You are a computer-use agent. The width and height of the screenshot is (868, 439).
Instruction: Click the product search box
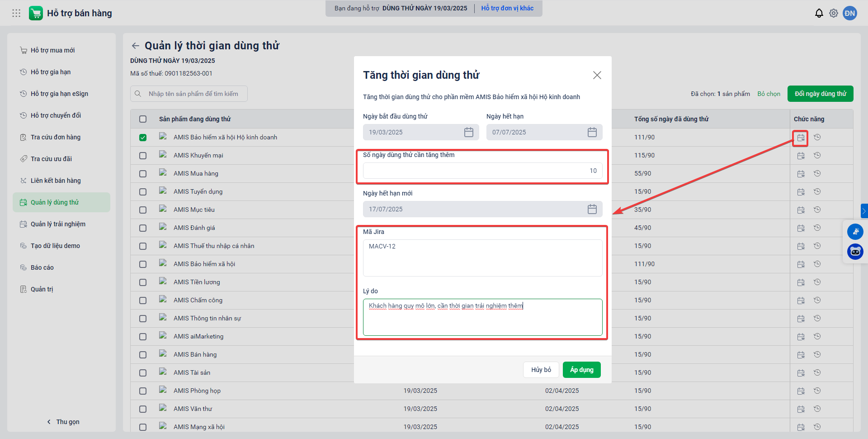[x=189, y=94]
